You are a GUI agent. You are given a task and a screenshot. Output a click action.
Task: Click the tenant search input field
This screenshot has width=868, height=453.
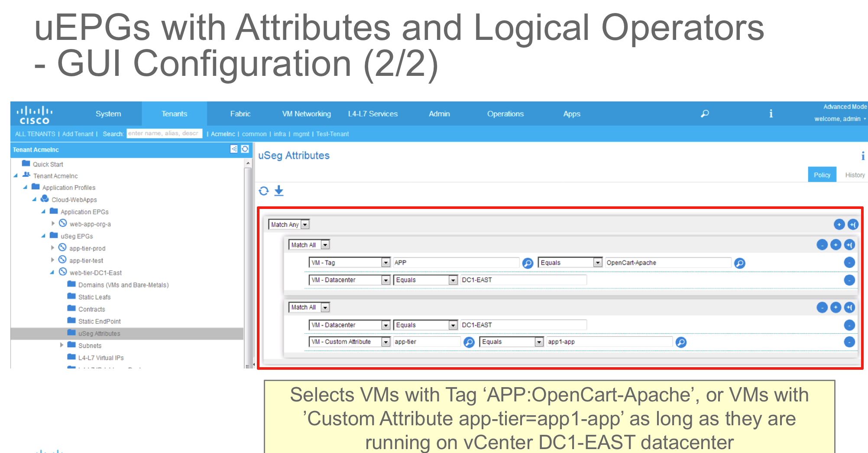point(165,134)
